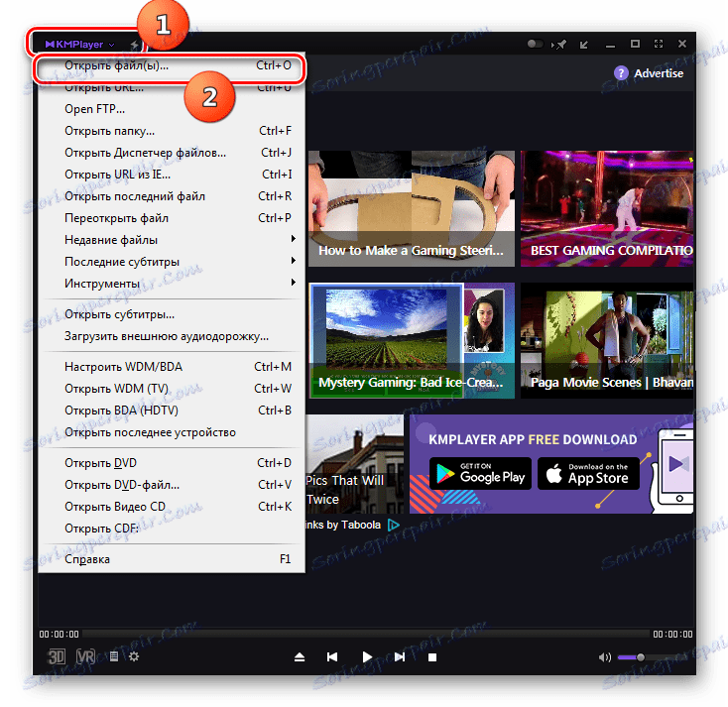
Task: Click the lightning bolt icon in the title bar
Action: (134, 45)
